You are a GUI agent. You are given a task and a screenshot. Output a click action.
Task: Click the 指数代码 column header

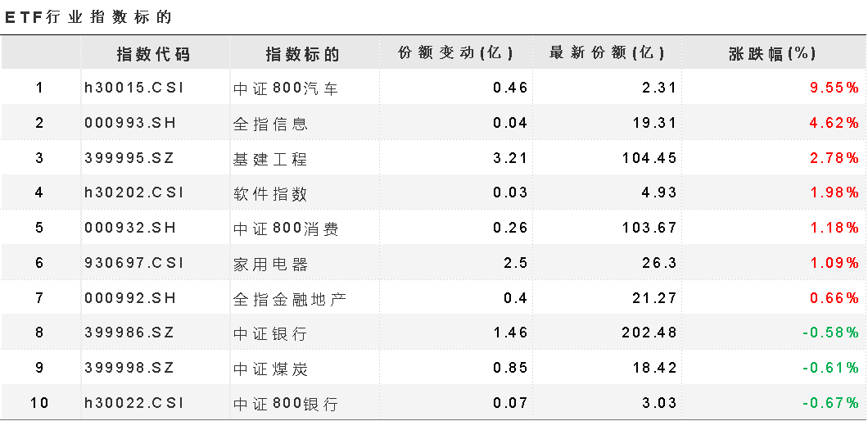point(153,54)
